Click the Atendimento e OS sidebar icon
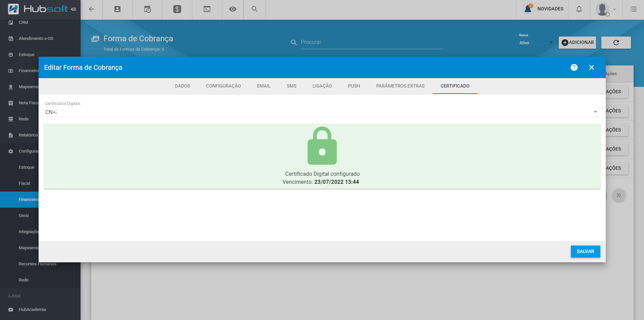The height and width of the screenshot is (320, 644). click(x=11, y=39)
